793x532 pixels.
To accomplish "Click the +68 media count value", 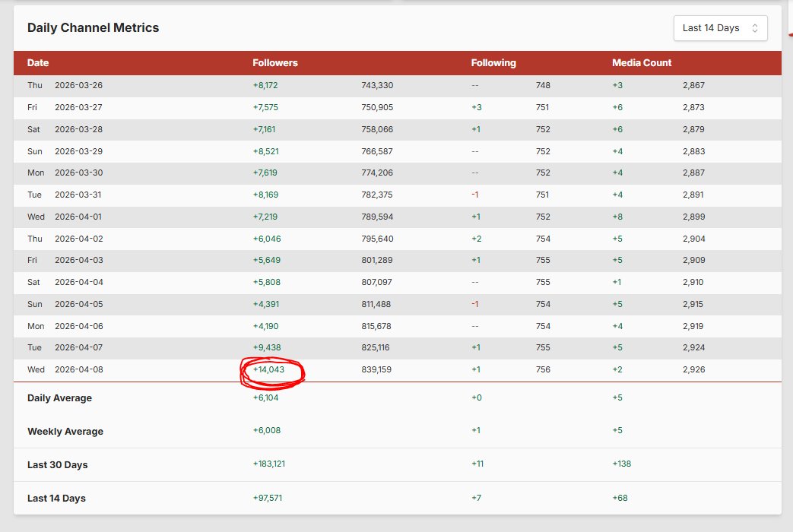I will pos(620,498).
